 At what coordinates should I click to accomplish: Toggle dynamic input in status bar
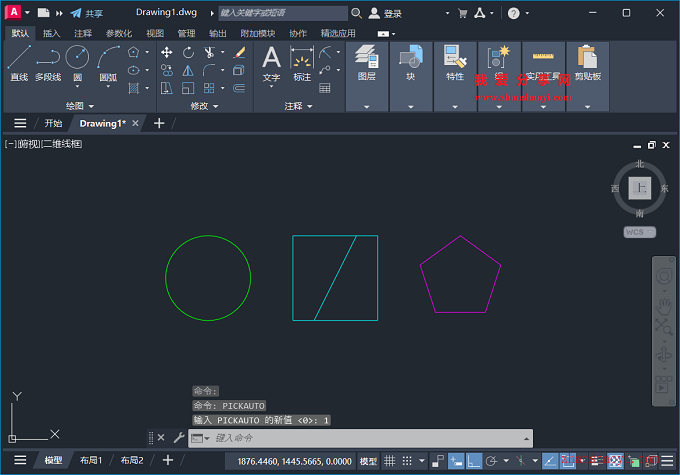point(456,461)
